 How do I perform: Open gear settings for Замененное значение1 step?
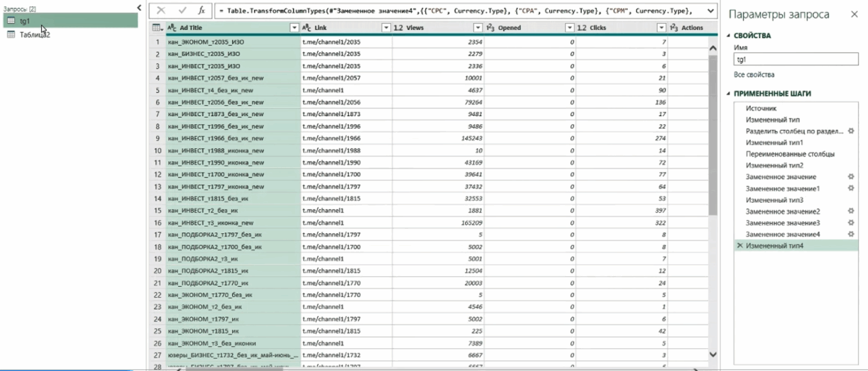pos(851,188)
